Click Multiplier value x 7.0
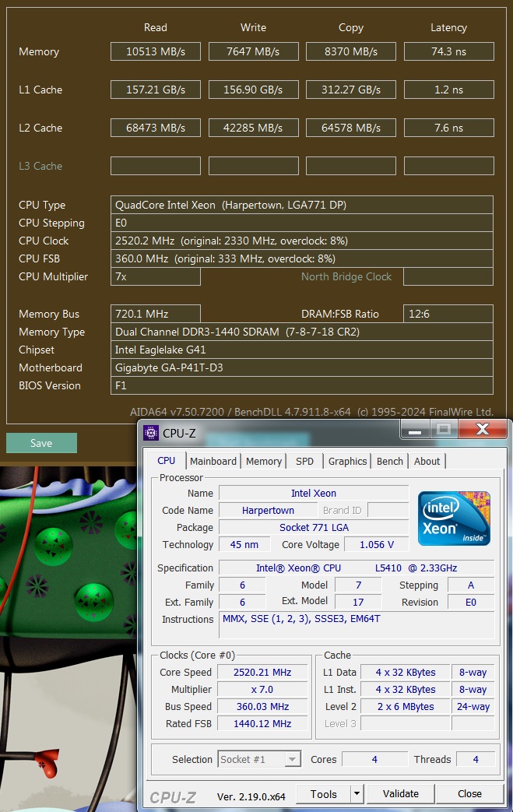Viewport: 513px width, 812px height. pos(262,689)
